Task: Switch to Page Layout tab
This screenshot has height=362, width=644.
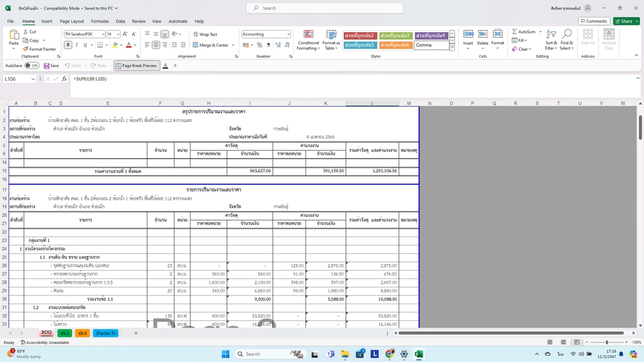Action: (72, 21)
